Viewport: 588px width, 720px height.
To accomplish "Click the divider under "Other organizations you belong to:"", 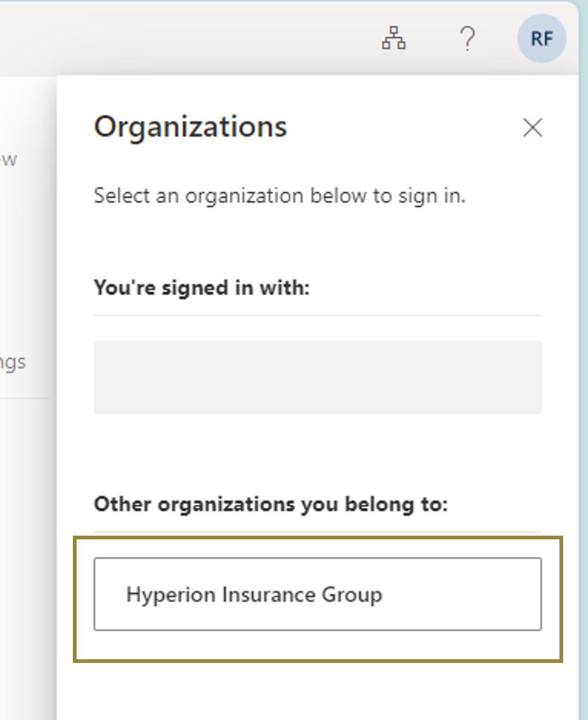I will tap(318, 531).
